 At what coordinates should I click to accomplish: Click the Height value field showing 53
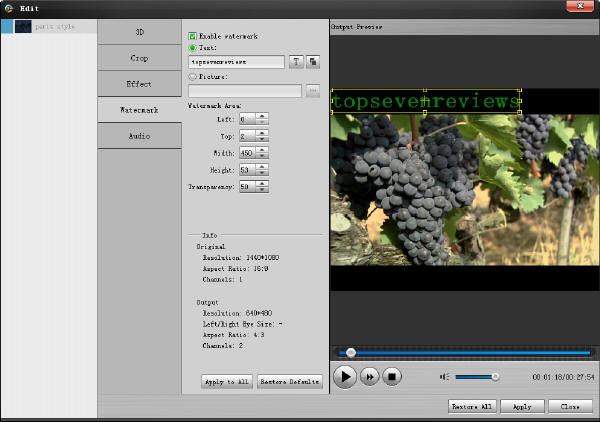tap(248, 169)
